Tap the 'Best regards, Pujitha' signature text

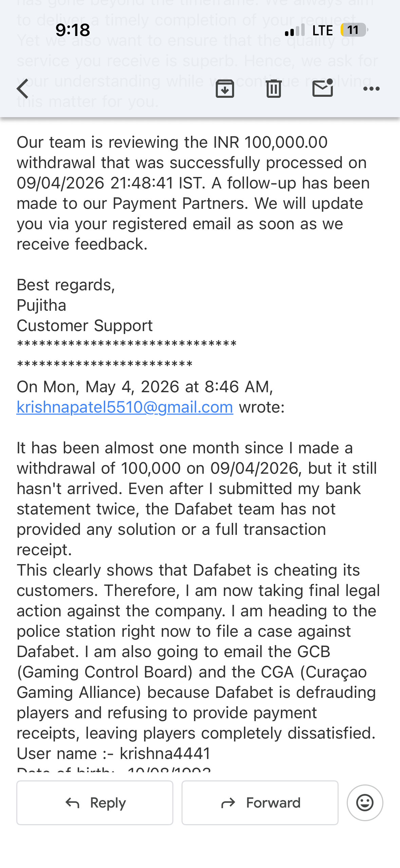coord(66,295)
